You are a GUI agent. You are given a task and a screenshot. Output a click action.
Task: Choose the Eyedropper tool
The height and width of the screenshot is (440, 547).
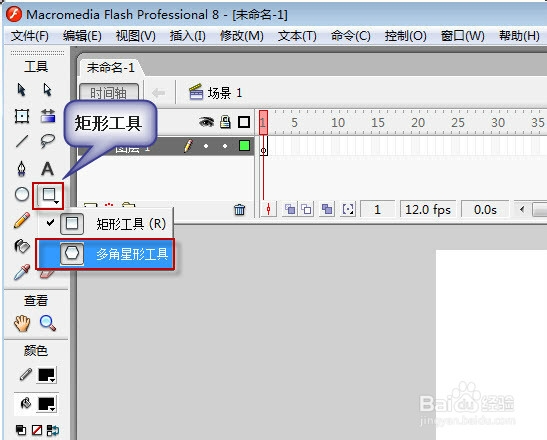pyautogui.click(x=22, y=272)
